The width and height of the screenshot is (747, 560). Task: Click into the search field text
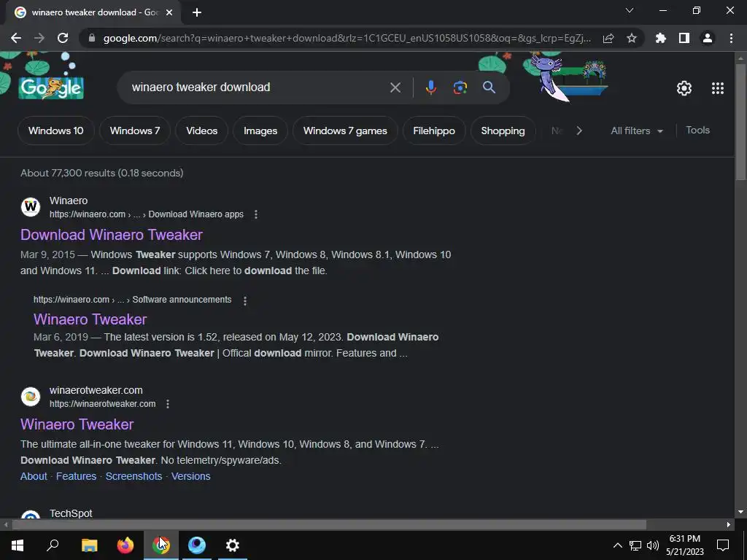[201, 87]
